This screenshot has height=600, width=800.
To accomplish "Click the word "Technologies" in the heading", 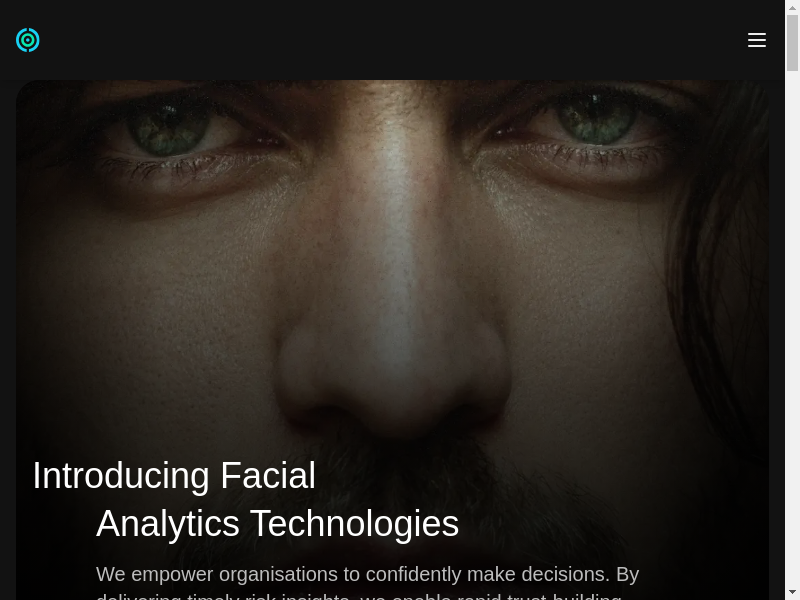I will tap(355, 523).
